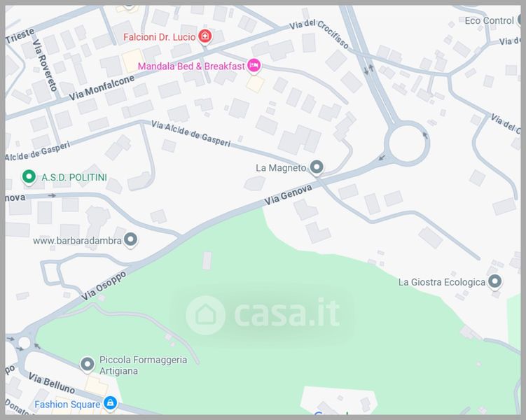
Task: Click the Via Genova street label
Action: (x=288, y=195)
